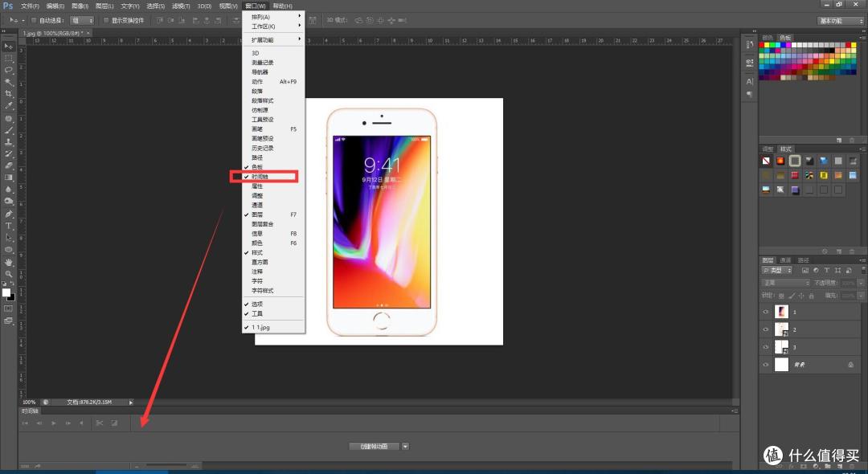Toggle visibility of the 背景 layer
This screenshot has height=474, width=868.
pyautogui.click(x=766, y=365)
